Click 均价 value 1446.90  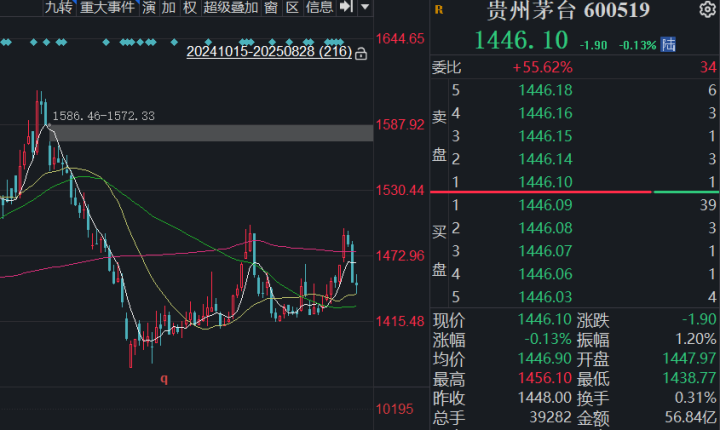pyautogui.click(x=545, y=358)
